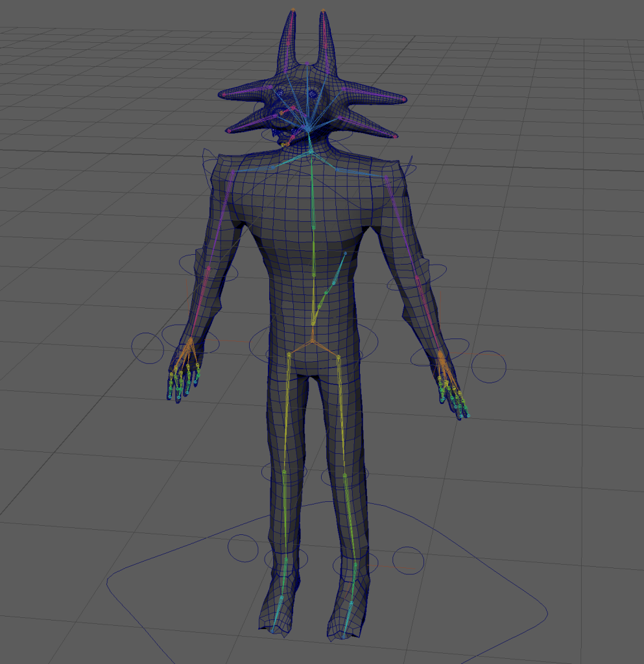Pick the head base joint where face bones fan out
This screenshot has width=644, height=664.
[308, 128]
